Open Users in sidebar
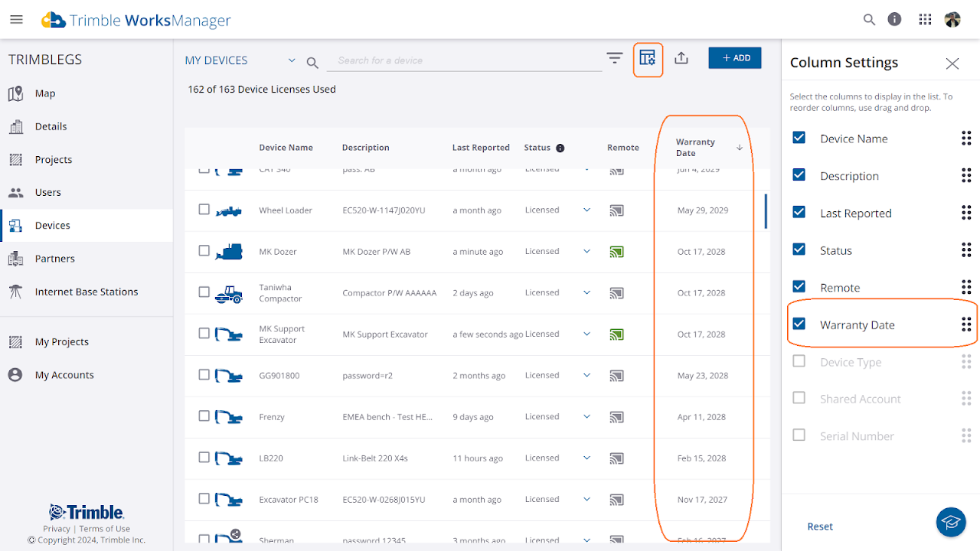 [x=87, y=192]
